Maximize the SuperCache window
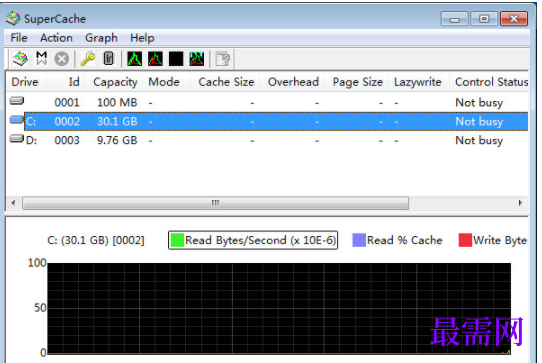 484,19
